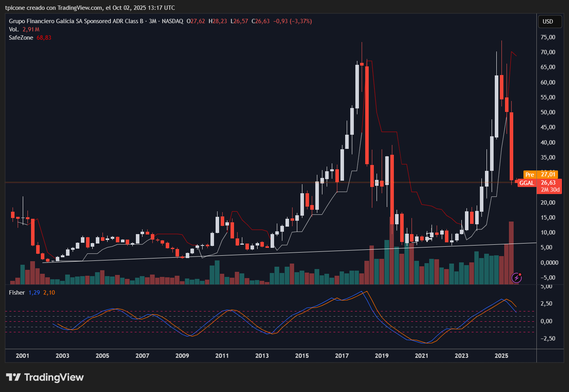Select the Fisher indicator legend label
The width and height of the screenshot is (569, 392).
coord(17,293)
